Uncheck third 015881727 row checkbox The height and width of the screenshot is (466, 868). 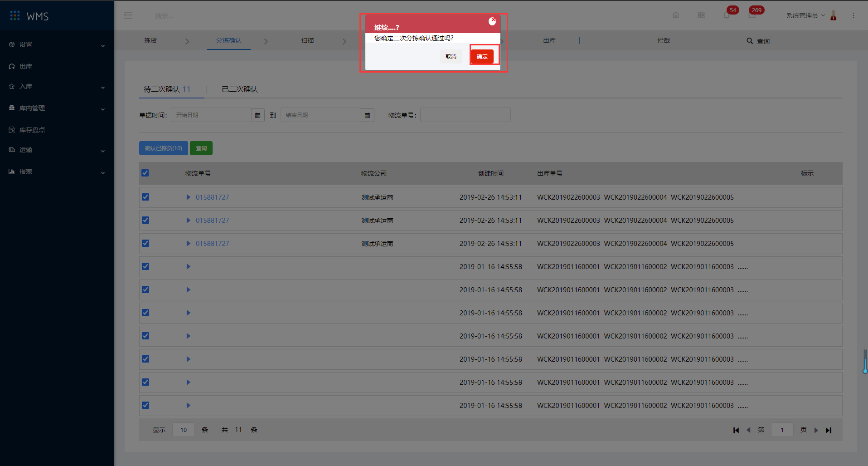[x=145, y=243]
